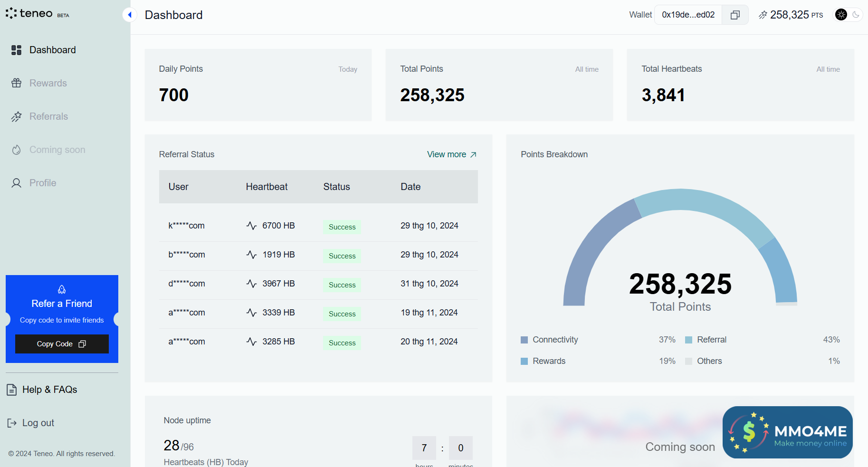Screen dimensions: 868x467
Task: Switch to dark mode moon toggle
Action: click(856, 15)
